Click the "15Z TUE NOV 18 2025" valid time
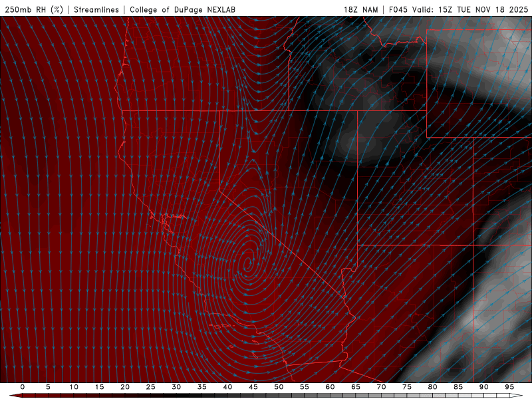Screen dimensions: 532x399 pos(483,9)
